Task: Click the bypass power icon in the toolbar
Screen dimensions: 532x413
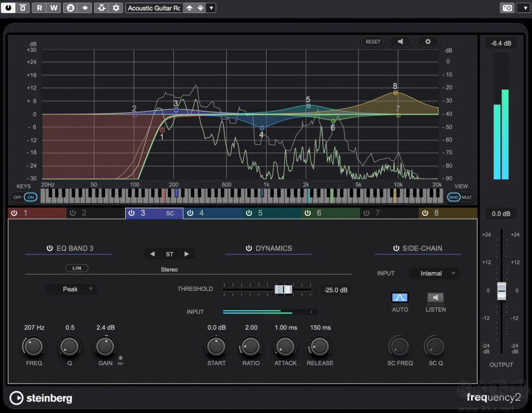Action: [x=8, y=8]
